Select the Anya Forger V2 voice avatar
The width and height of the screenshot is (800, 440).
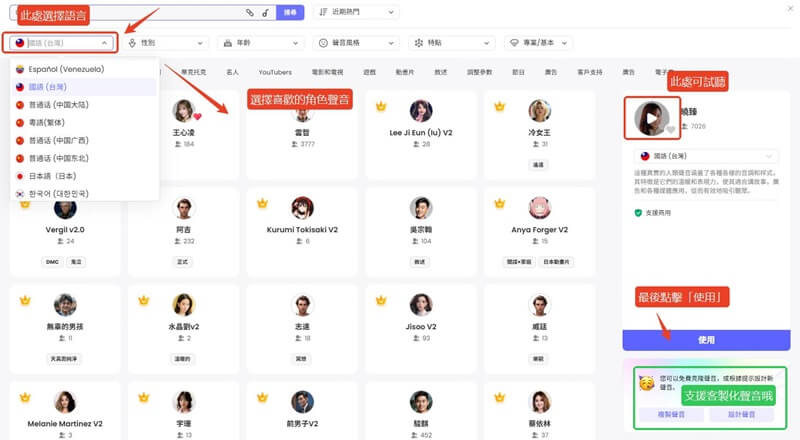pyautogui.click(x=539, y=208)
